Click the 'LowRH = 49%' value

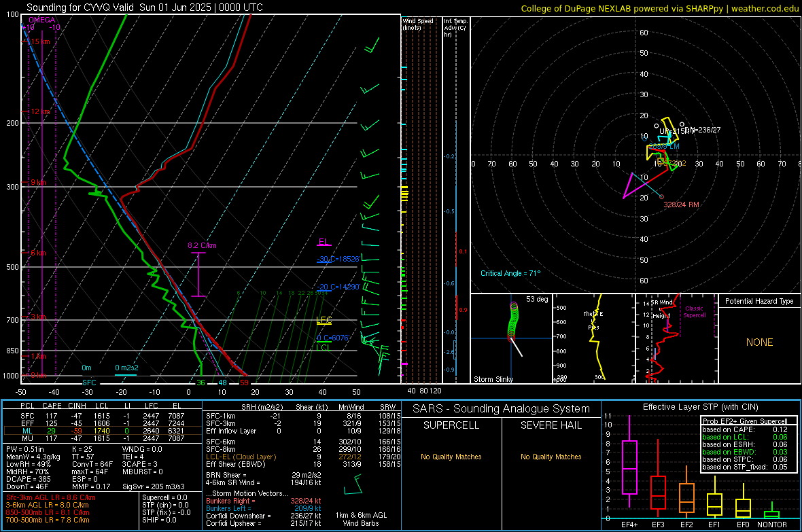pos(29,465)
